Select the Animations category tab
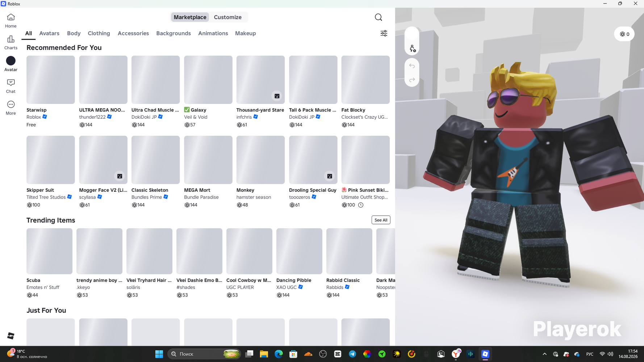The height and width of the screenshot is (362, 644). [213, 33]
